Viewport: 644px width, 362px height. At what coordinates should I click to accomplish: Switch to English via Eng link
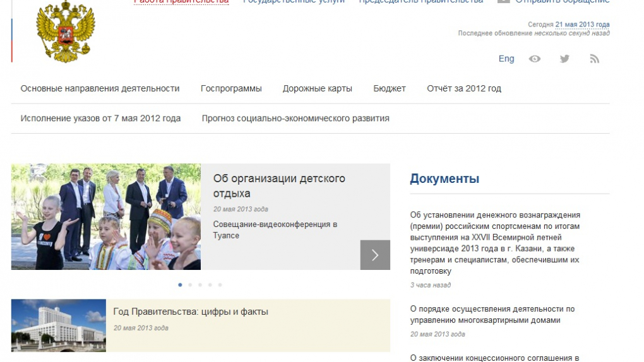point(506,59)
